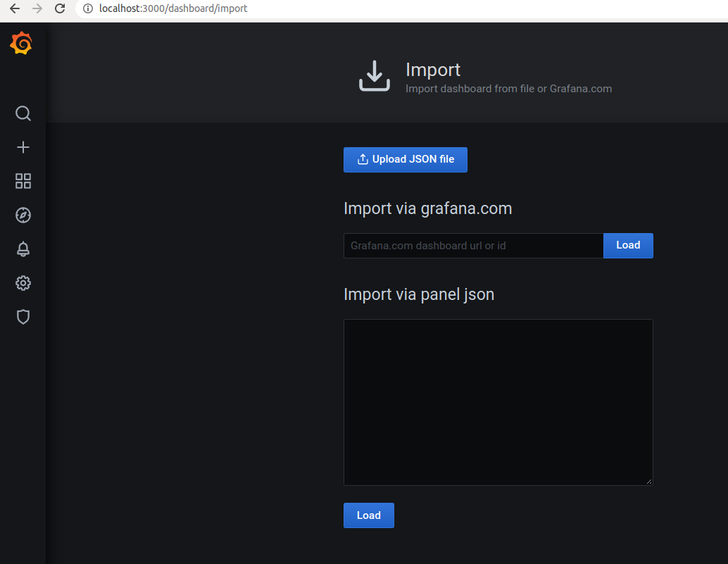Screen dimensions: 728x564
Task: Open the Grafana home logo
Action: click(21, 43)
